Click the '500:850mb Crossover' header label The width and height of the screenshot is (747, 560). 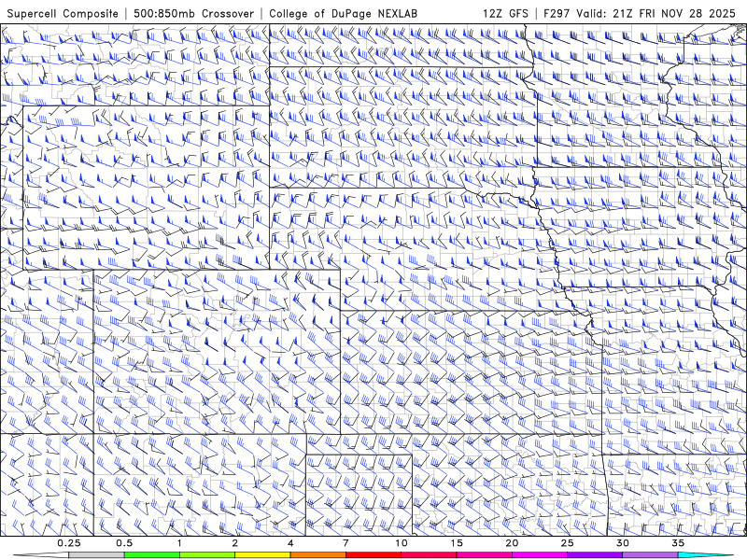(193, 13)
